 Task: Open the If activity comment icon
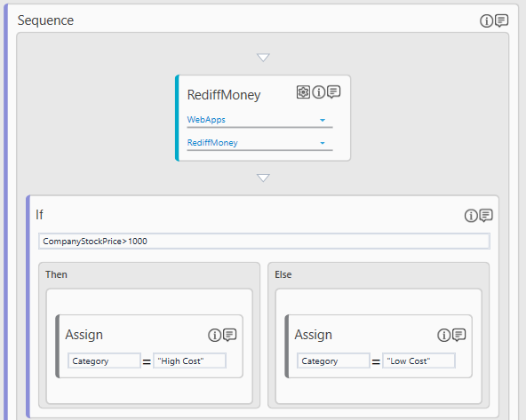(486, 216)
